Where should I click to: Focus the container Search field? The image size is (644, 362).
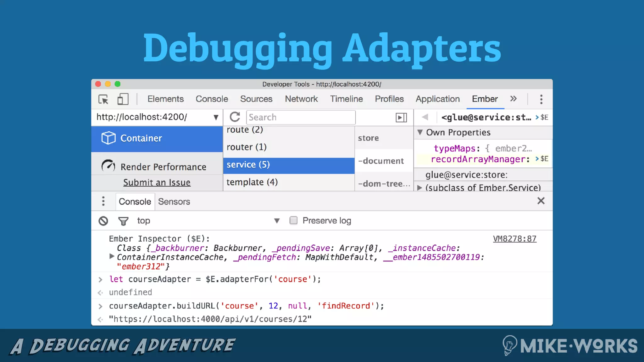point(301,117)
